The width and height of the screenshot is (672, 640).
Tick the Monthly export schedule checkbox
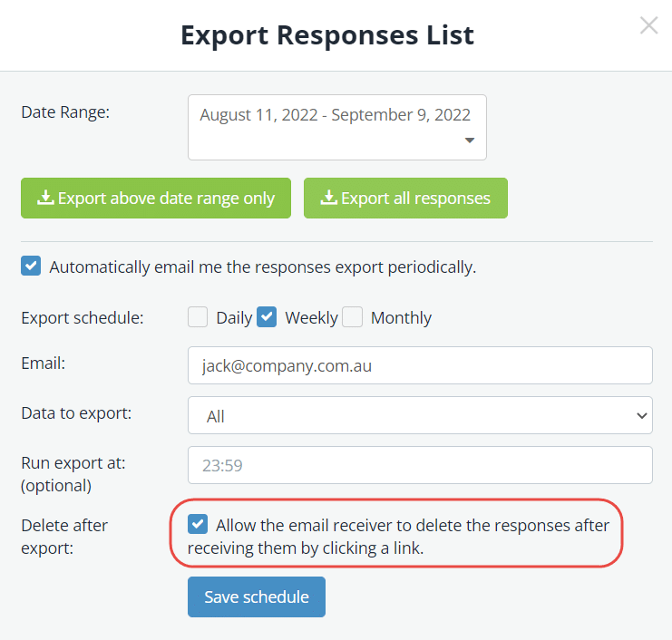pyautogui.click(x=353, y=317)
